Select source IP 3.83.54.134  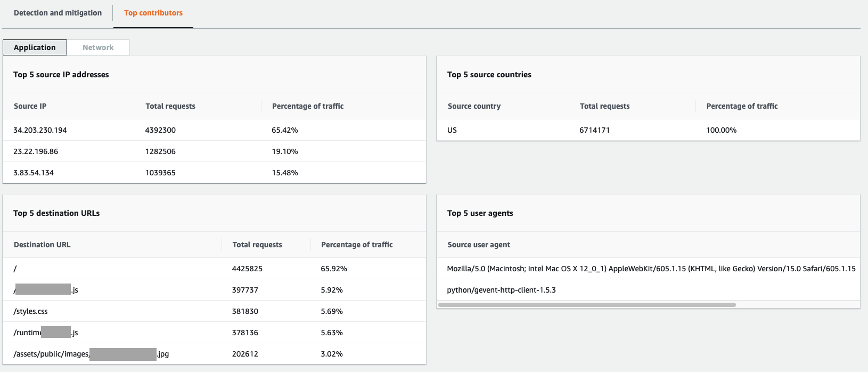[34, 173]
